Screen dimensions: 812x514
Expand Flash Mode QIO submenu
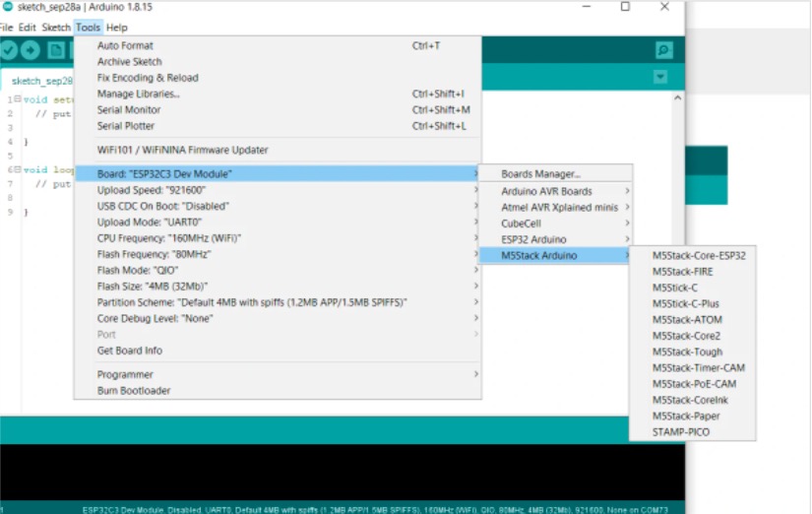click(279, 271)
